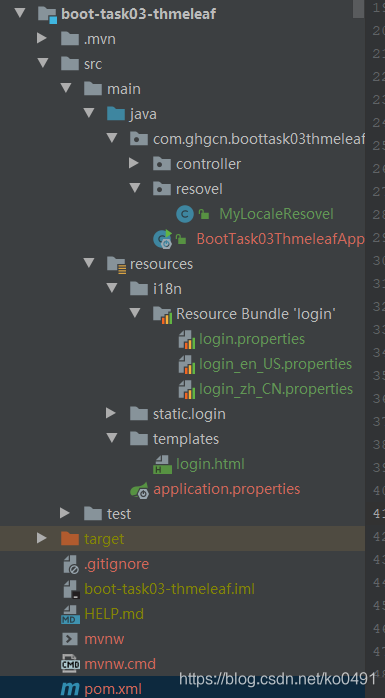Screen dimensions: 385x698
Task: Open login.html template
Action: coord(211,464)
